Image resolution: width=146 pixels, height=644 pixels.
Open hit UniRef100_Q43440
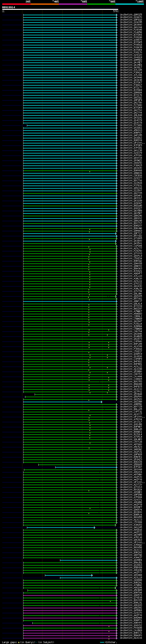[x=131, y=25]
